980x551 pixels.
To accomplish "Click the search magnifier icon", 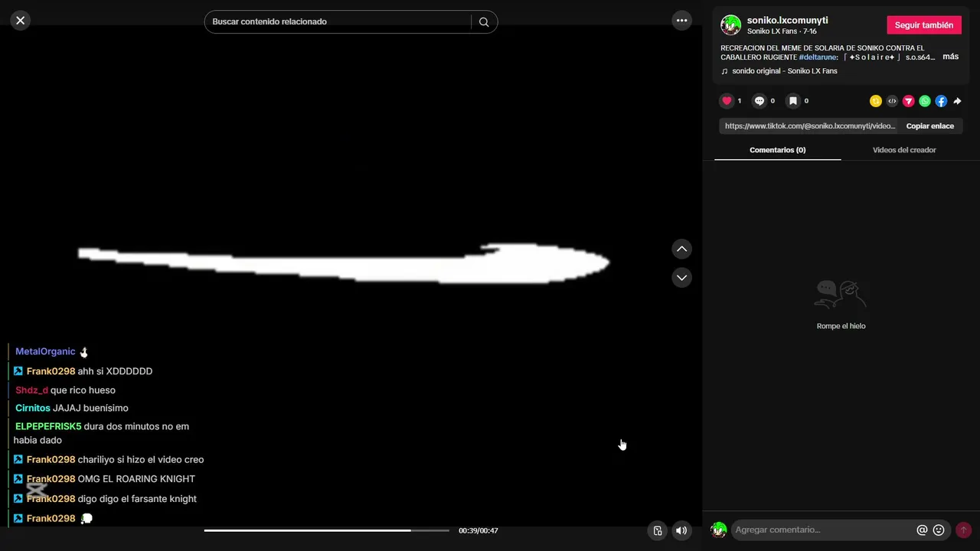I will (484, 22).
